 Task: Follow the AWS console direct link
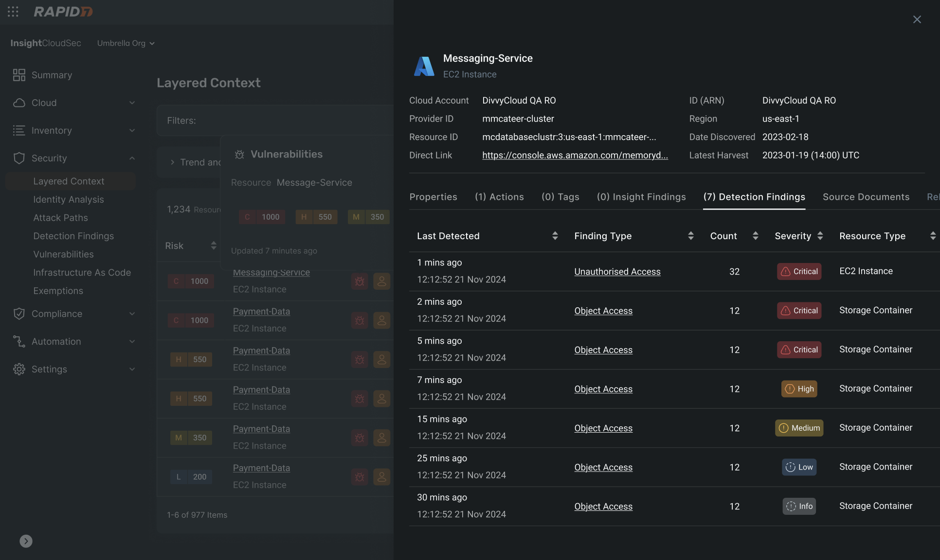[575, 155]
